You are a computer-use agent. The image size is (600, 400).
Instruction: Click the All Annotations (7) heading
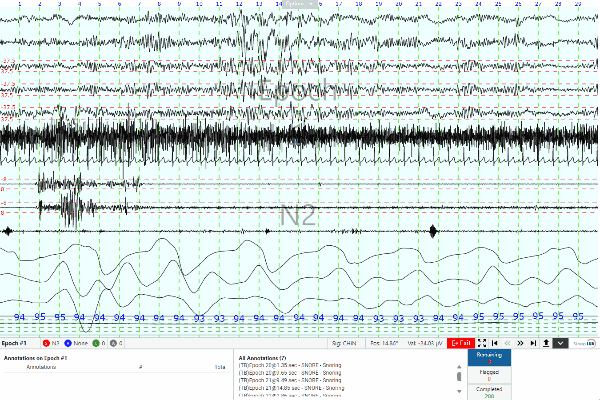tap(262, 358)
